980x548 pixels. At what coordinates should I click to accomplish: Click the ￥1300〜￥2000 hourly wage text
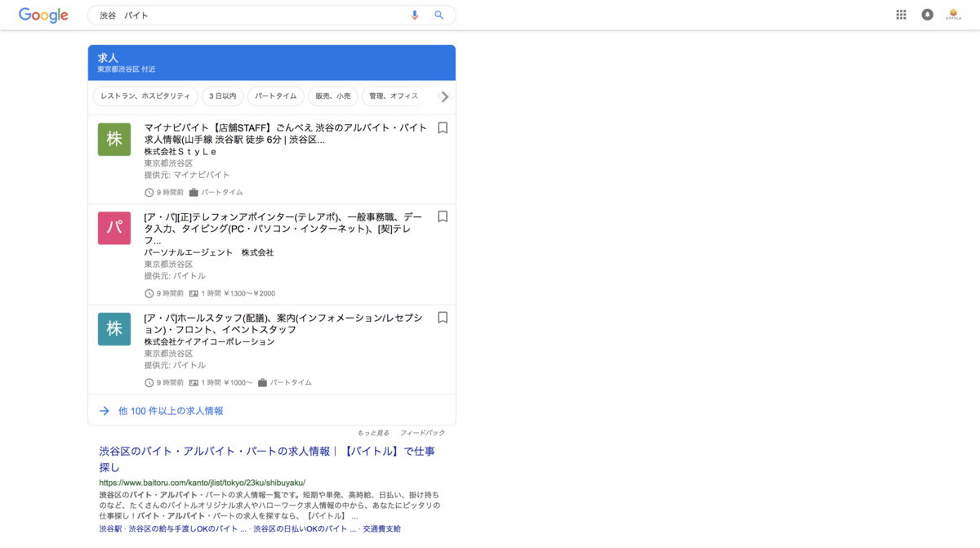248,294
